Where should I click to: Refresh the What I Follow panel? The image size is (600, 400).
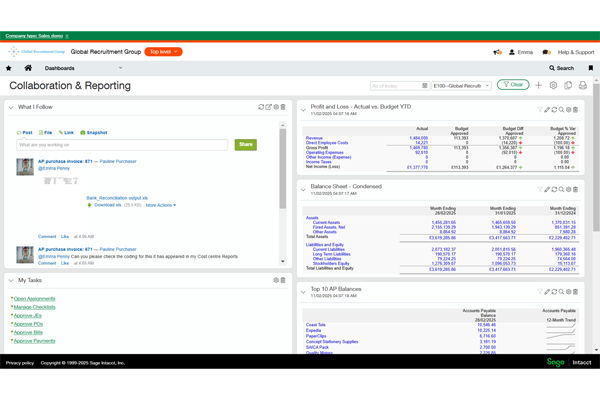click(x=261, y=107)
